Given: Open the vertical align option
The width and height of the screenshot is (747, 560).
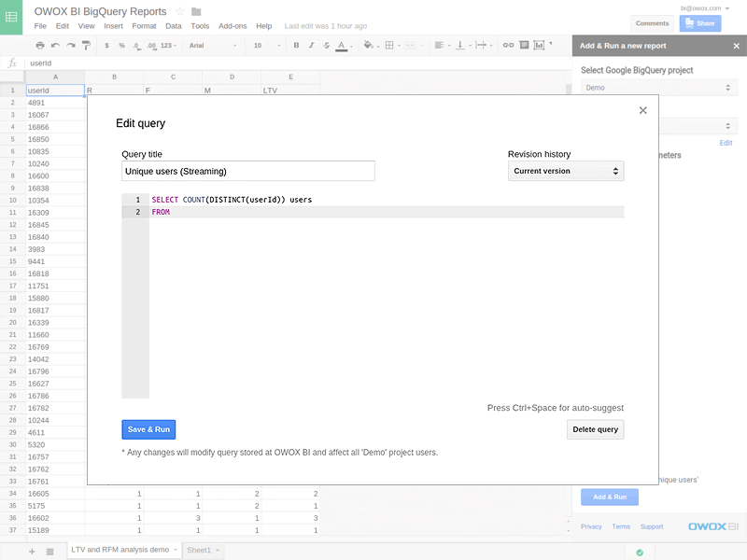Looking at the screenshot, I should (460, 45).
